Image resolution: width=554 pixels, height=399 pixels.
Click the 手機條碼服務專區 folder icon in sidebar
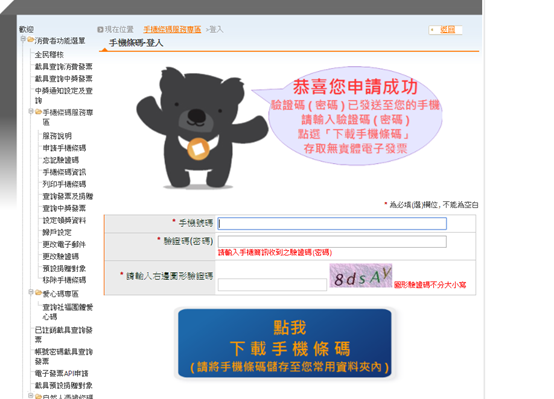click(x=39, y=112)
